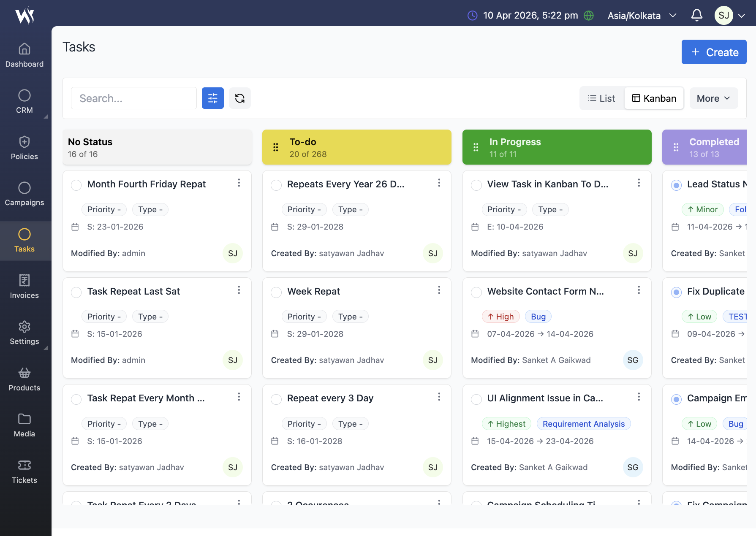Viewport: 756px width, 536px height.
Task: Open three-dot menu on Week Repat card
Action: point(439,290)
